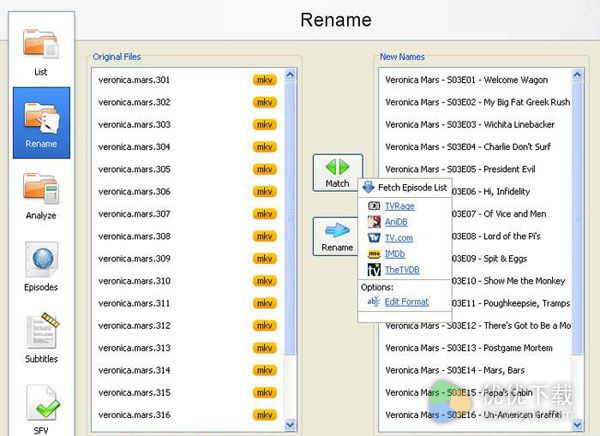The image size is (600, 436).
Task: Click the mkv badge for veronica.mars.309
Action: click(264, 258)
